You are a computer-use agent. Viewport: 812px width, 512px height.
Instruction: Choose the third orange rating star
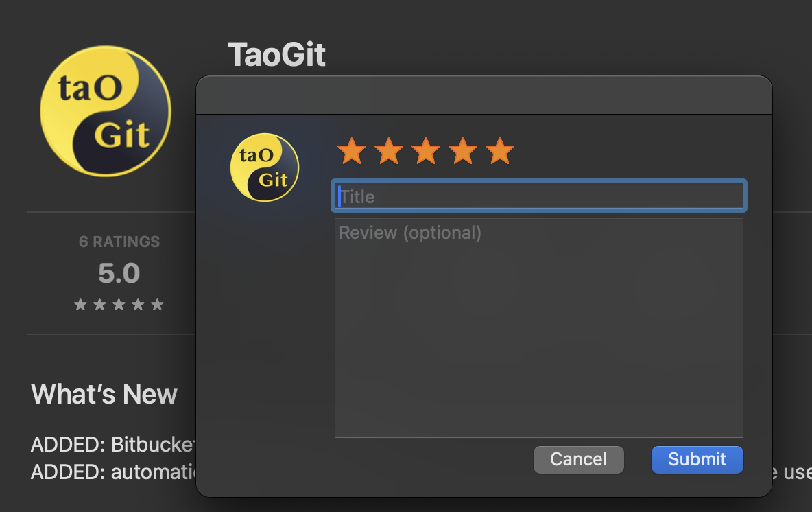tap(426, 151)
